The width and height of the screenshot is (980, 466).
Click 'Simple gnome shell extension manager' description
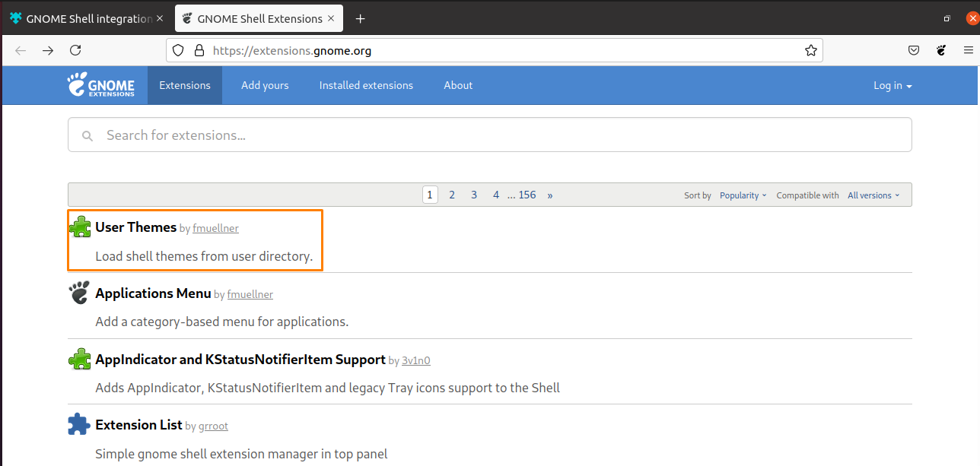pos(241,454)
